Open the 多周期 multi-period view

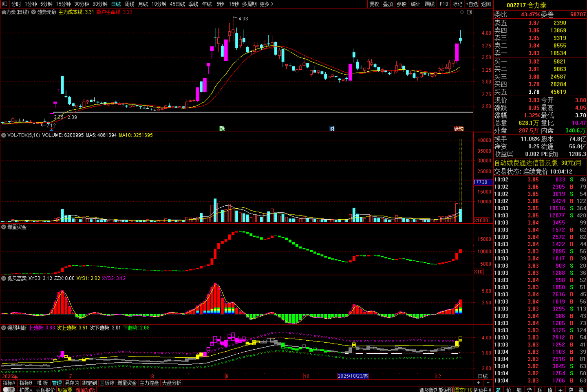tap(249, 4)
